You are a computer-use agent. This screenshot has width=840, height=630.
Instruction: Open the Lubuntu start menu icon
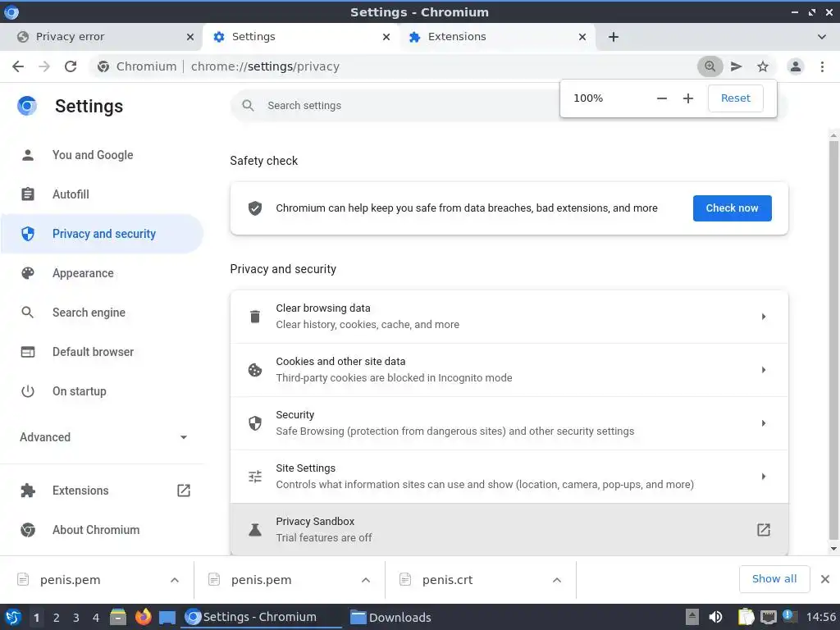coord(12,617)
